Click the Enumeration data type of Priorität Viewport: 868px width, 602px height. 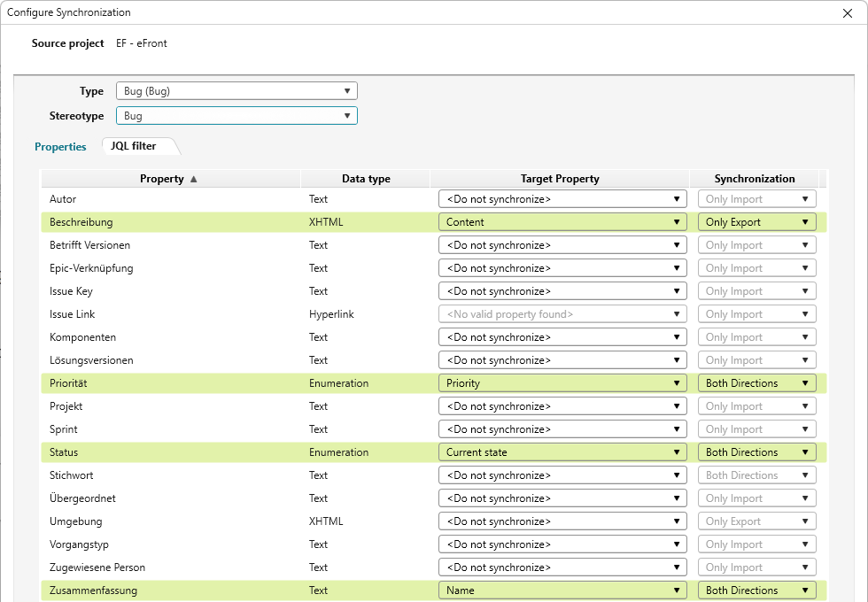tap(338, 382)
